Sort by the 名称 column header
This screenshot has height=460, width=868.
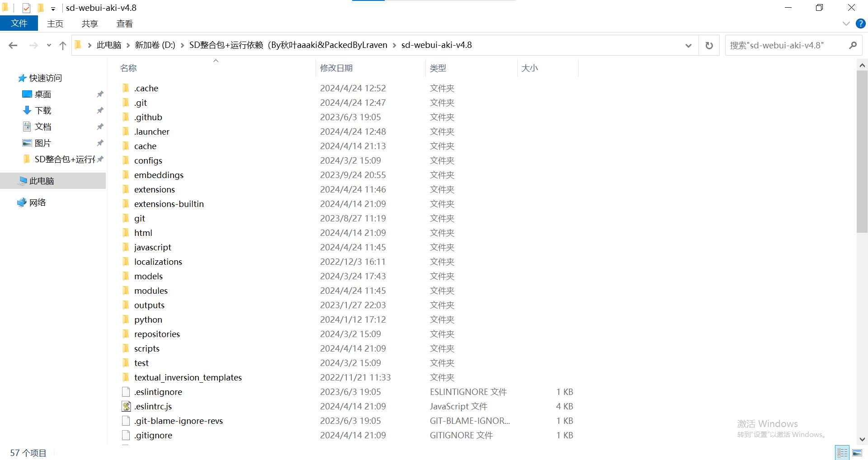[x=128, y=68]
